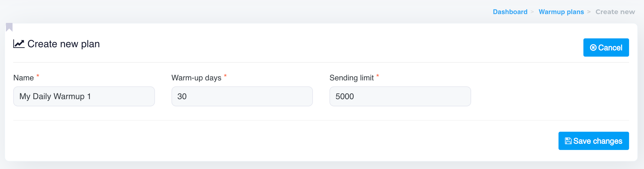This screenshot has width=644, height=169.
Task: Focus the Warm-up days field showing 30
Action: pos(242,96)
